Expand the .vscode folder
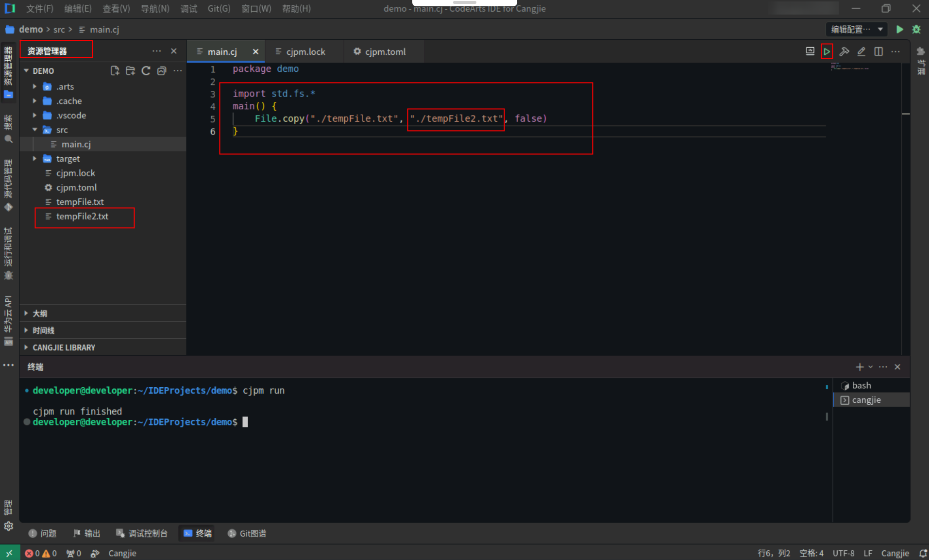Image resolution: width=929 pixels, height=560 pixels. click(34, 115)
